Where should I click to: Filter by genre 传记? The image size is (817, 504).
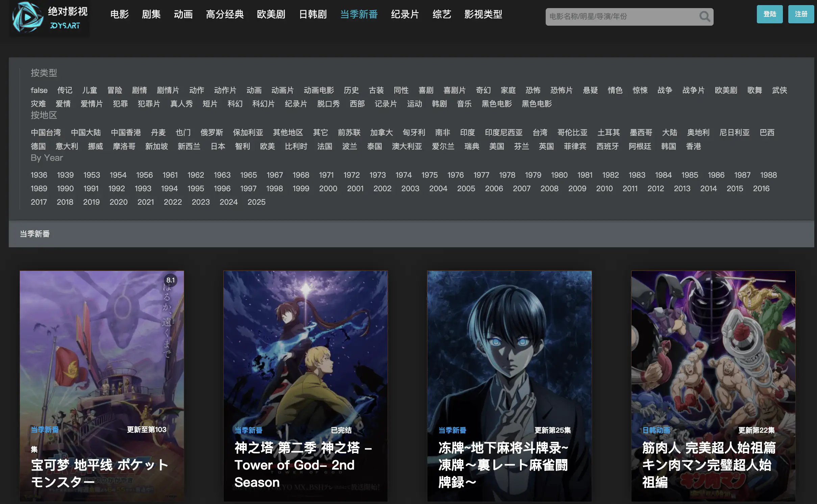[65, 90]
